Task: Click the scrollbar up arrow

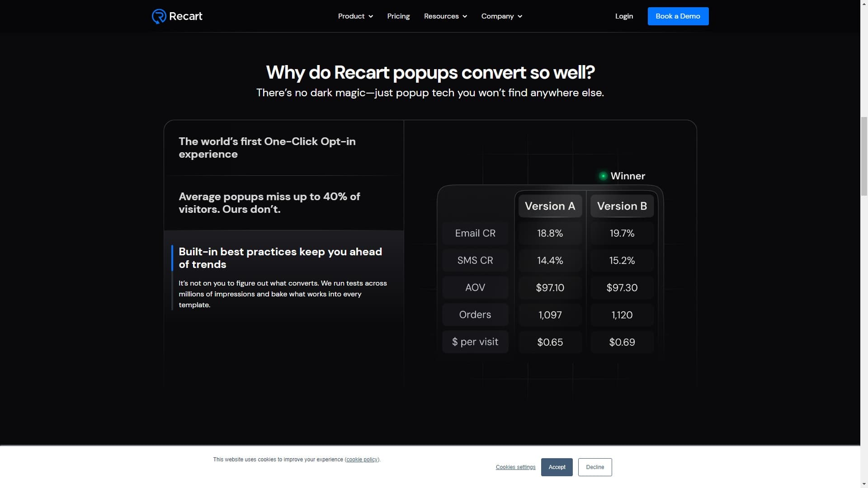Action: coord(864,4)
